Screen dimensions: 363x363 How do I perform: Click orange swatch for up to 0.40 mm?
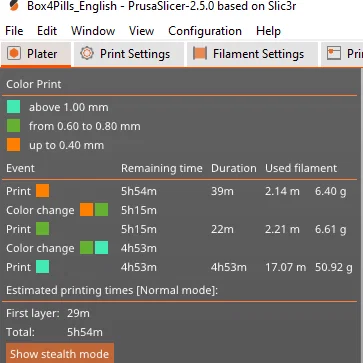click(13, 145)
